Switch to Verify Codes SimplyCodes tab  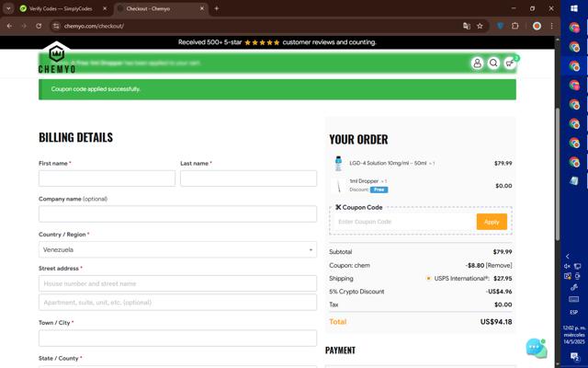pyautogui.click(x=61, y=8)
